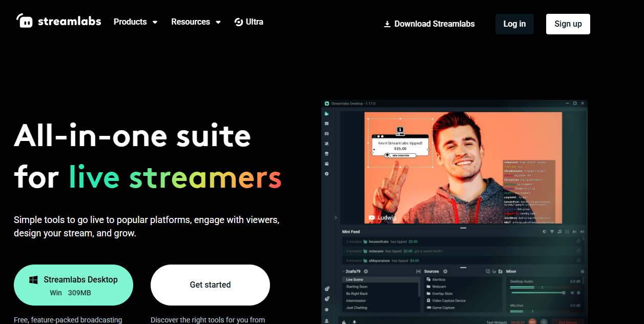Open the Products dropdown menu
644x324 pixels.
pyautogui.click(x=136, y=22)
